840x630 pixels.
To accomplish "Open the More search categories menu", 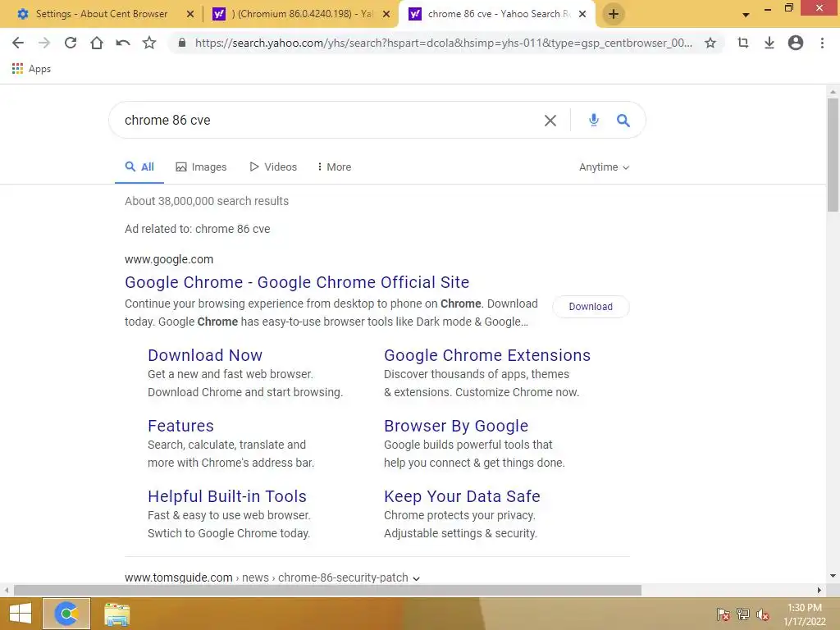I will pos(335,167).
